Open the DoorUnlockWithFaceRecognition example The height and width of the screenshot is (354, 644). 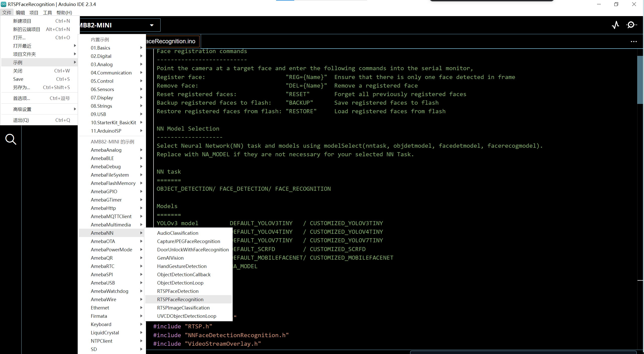(x=189, y=250)
